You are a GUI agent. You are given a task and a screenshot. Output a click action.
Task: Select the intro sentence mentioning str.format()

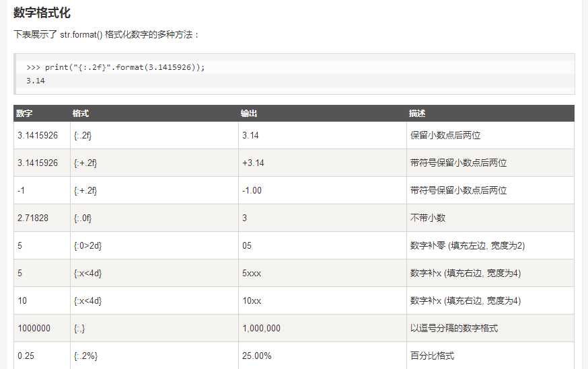click(106, 34)
